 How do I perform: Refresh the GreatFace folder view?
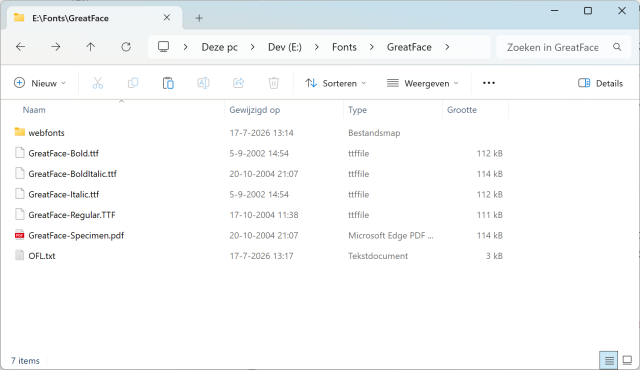(x=126, y=47)
